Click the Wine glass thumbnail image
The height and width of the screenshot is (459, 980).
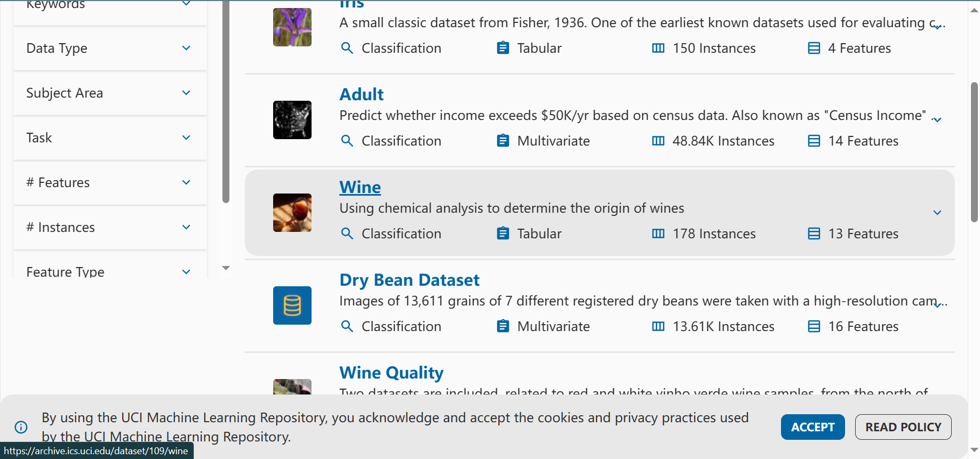[292, 213]
